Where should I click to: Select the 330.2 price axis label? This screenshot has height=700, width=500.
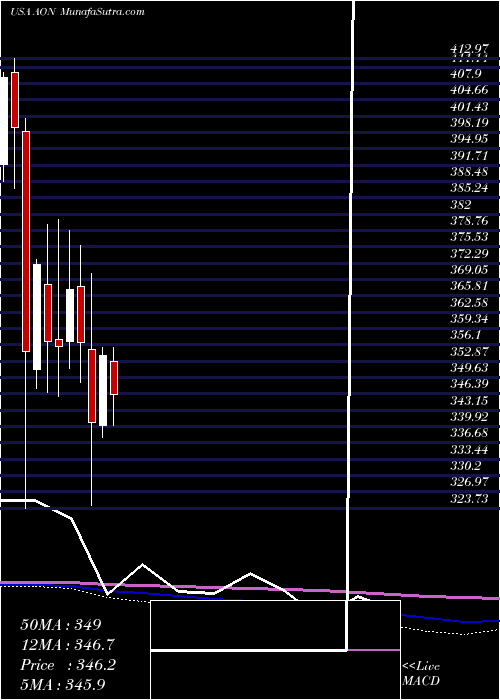(x=465, y=466)
